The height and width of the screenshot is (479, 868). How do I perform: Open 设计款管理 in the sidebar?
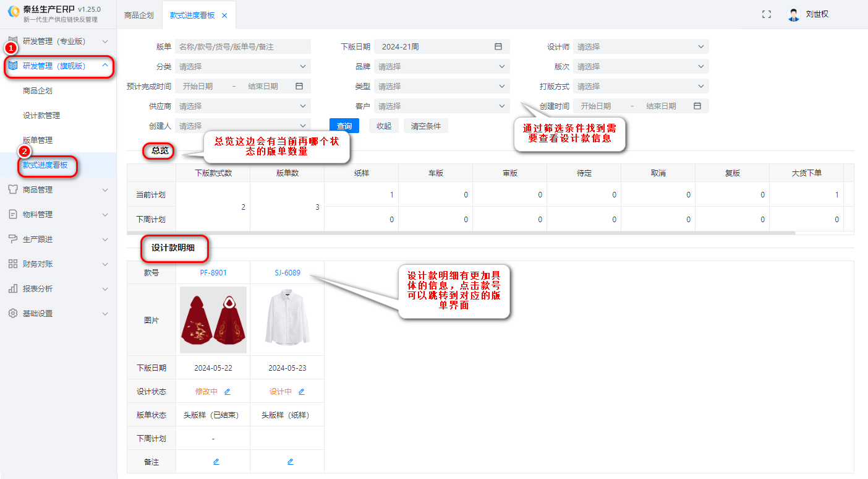click(x=41, y=116)
